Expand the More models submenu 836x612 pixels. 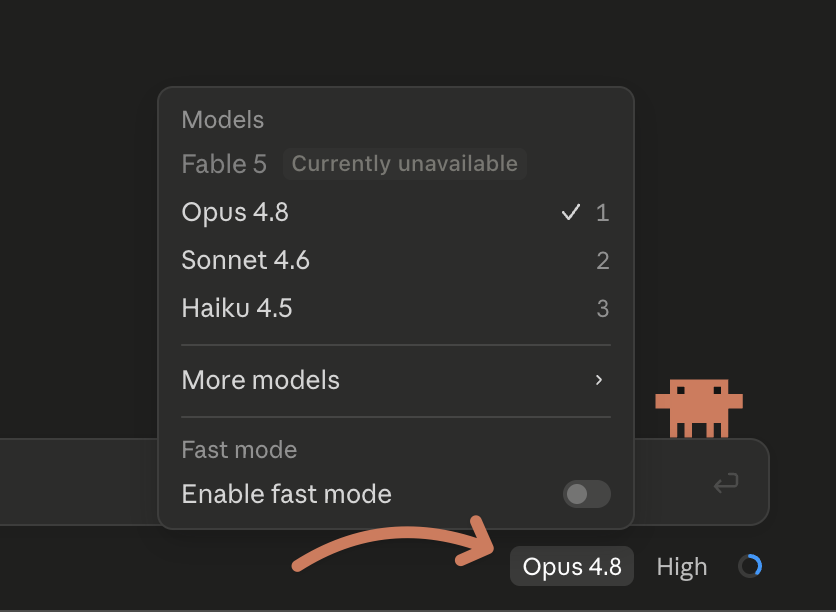point(396,380)
